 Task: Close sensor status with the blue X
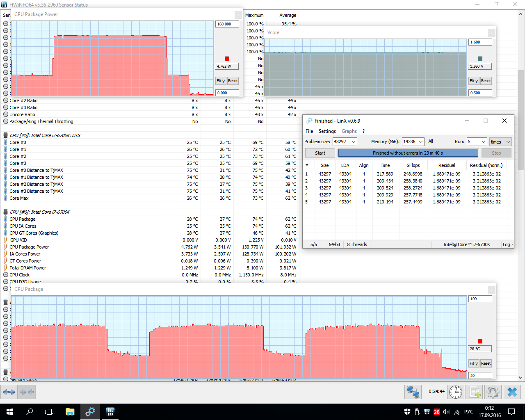pos(512,392)
